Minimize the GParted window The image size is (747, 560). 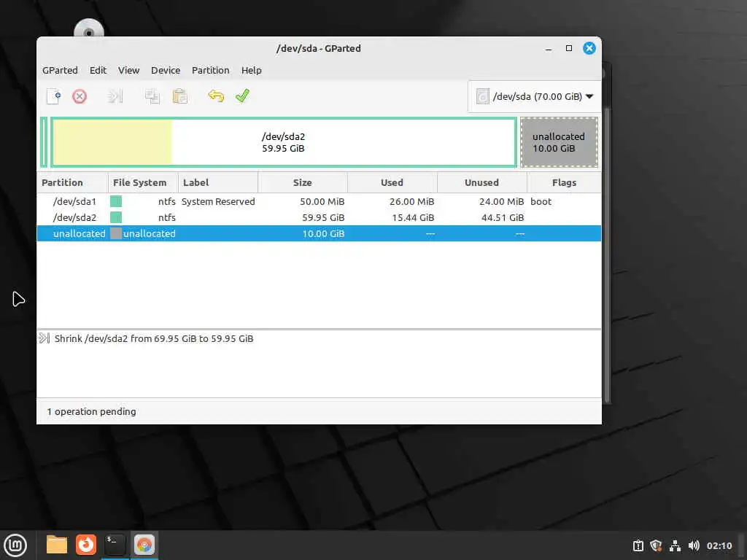549,49
